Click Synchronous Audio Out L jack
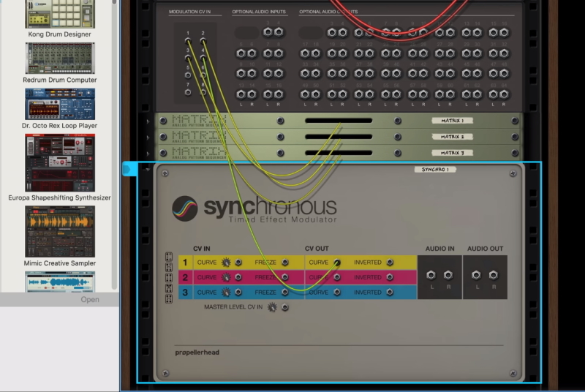 coord(476,275)
